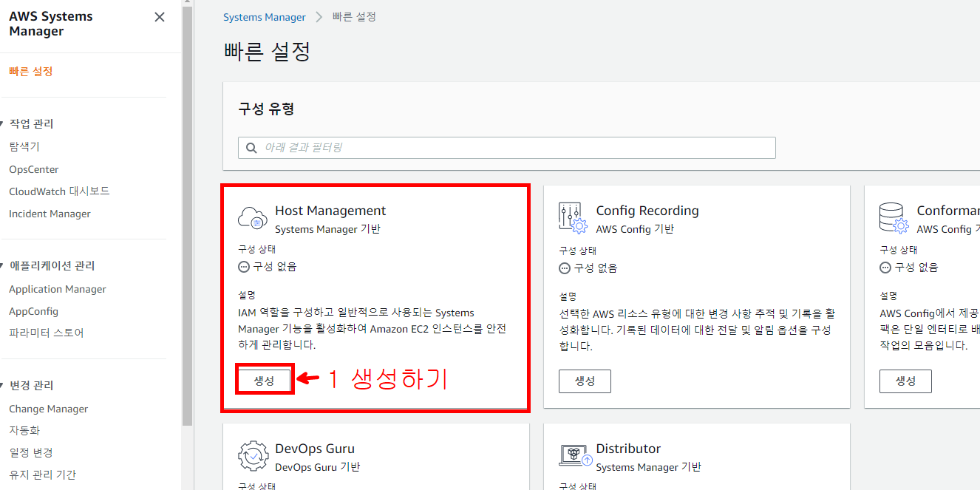Click the sidebar vertical scrollbar
The height and width of the screenshot is (490, 980).
(x=187, y=214)
